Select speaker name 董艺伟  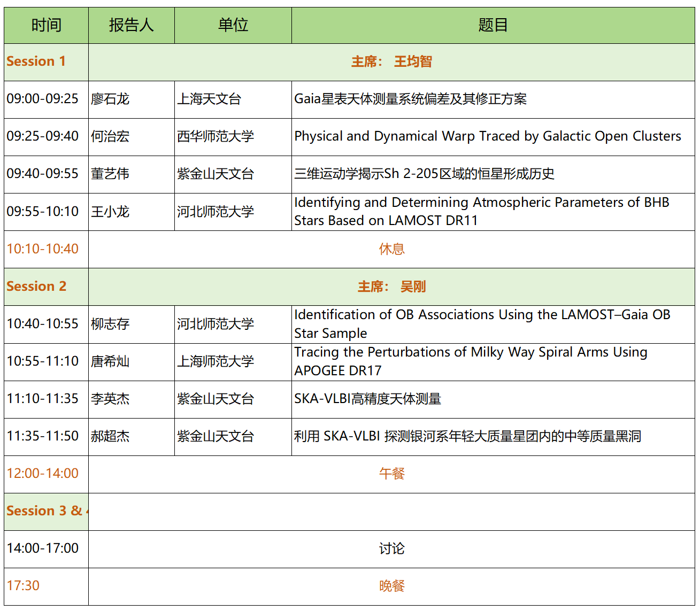click(x=110, y=174)
